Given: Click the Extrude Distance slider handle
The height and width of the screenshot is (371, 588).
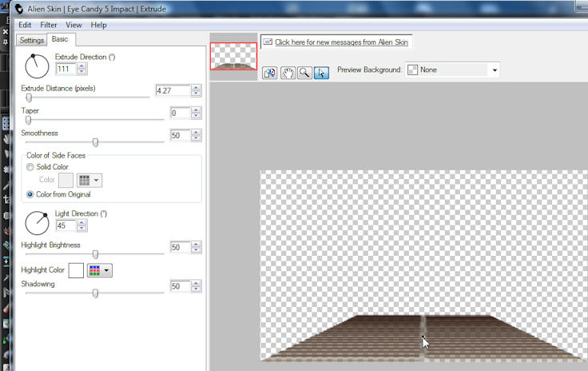Looking at the screenshot, I should [x=29, y=98].
